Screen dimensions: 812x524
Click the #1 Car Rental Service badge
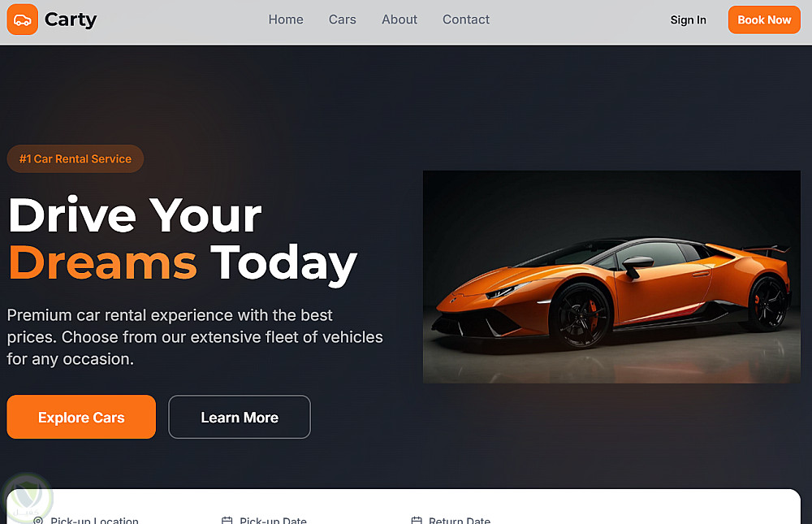tap(75, 158)
